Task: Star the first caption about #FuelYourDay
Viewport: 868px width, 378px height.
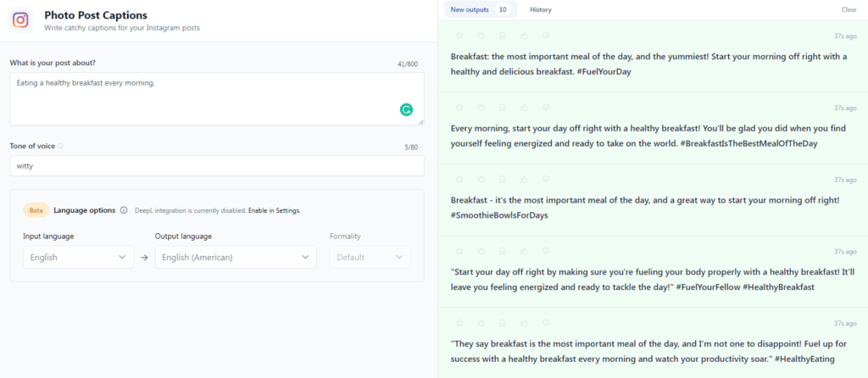Action: (459, 36)
